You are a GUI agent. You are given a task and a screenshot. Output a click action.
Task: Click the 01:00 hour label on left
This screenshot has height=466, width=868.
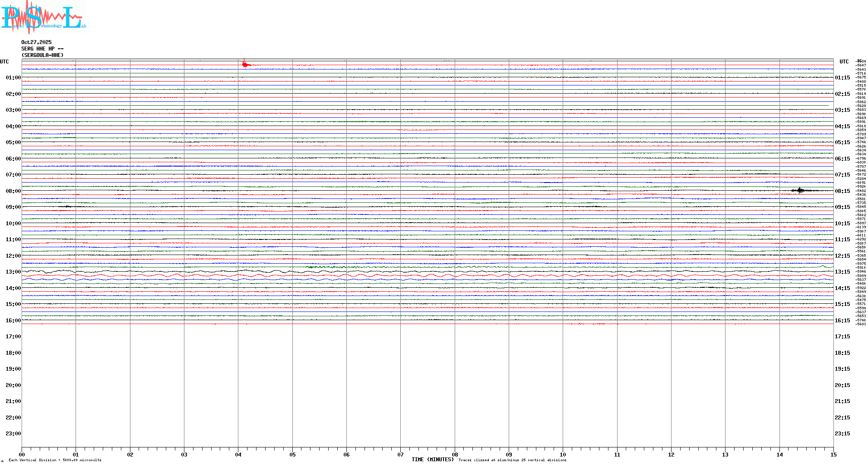[13, 78]
